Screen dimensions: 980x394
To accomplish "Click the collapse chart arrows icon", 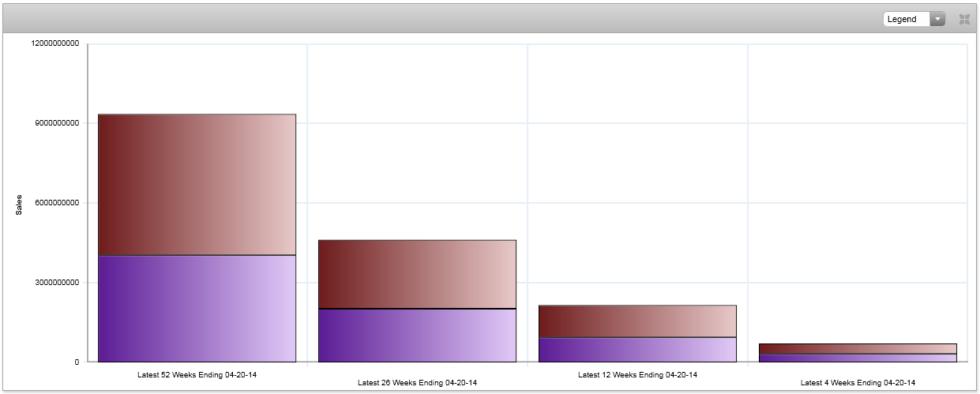I will [x=963, y=19].
